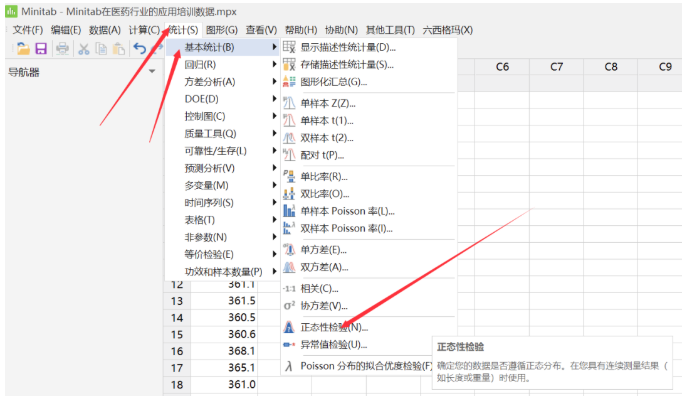Expand the 回归(R) submenu arrow
The image size is (689, 399).
coord(275,65)
